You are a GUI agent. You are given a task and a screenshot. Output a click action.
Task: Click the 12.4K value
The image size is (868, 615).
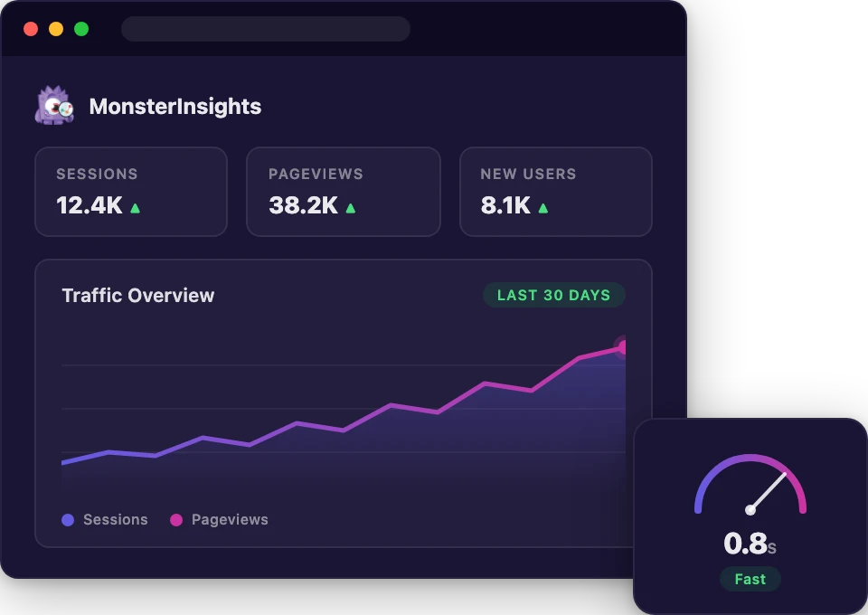pyautogui.click(x=90, y=205)
